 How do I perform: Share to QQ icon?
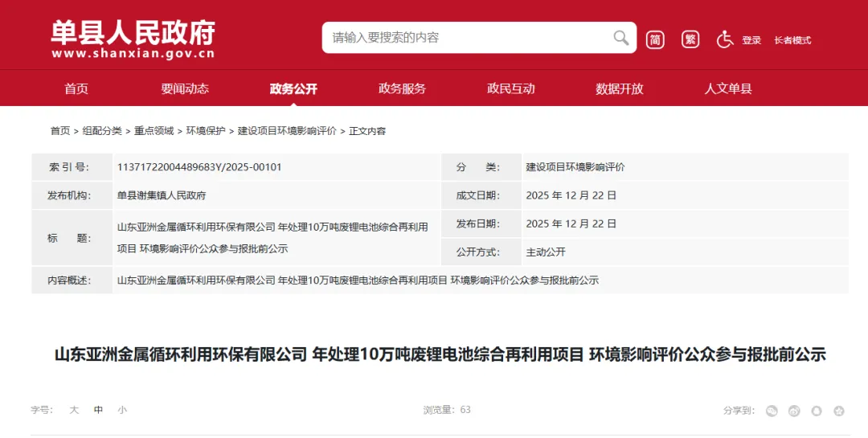coord(817,411)
